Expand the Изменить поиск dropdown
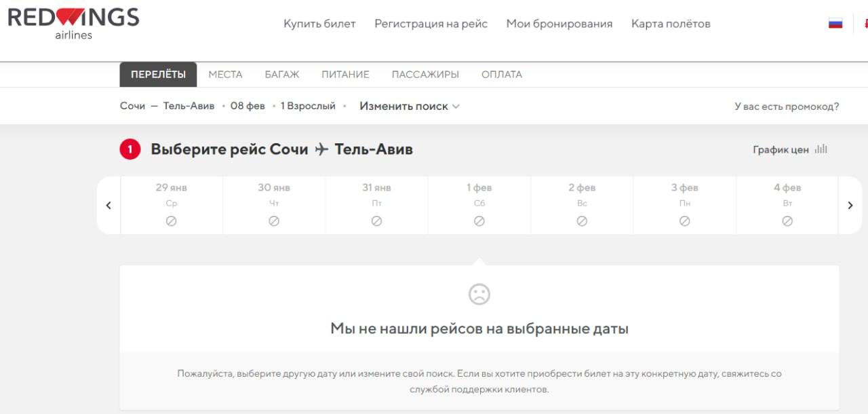Screen dimensions: 868x414 click(410, 107)
